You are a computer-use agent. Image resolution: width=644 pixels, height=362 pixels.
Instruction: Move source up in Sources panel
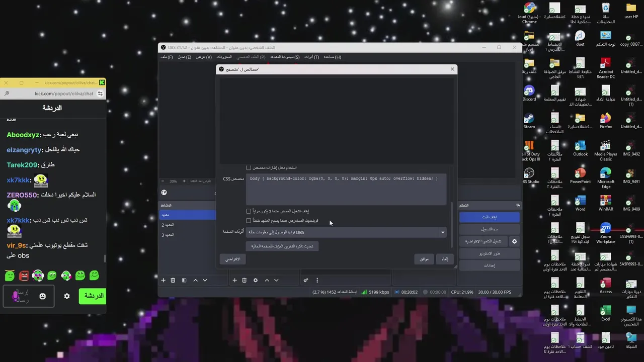(x=267, y=280)
